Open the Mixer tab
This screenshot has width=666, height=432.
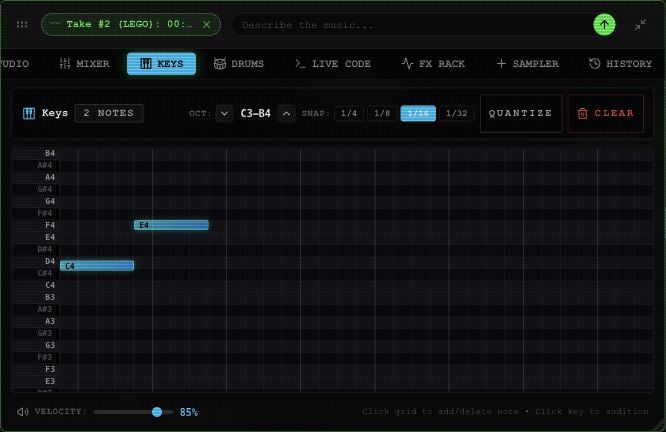(x=85, y=64)
